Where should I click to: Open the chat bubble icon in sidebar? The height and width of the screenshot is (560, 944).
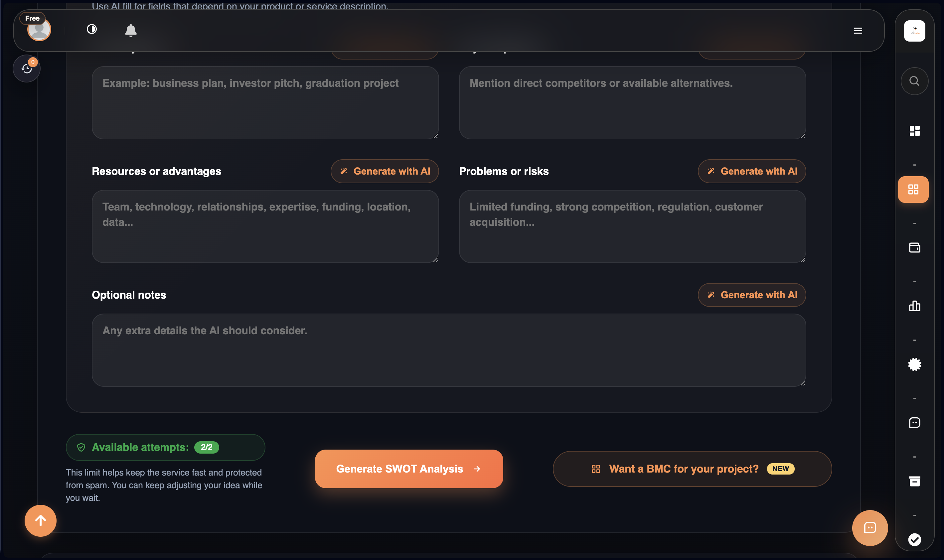click(x=914, y=422)
